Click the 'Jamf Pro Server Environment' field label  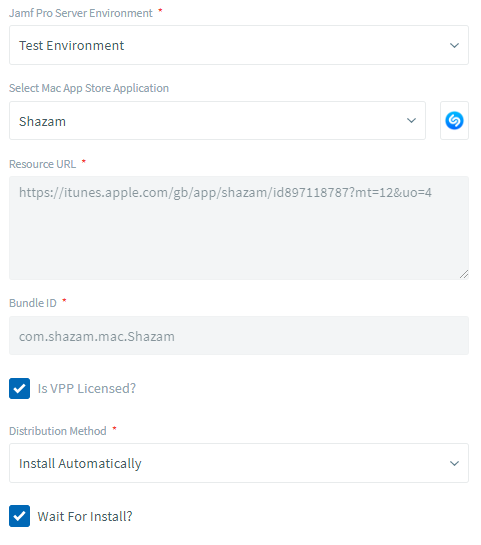pyautogui.click(x=81, y=13)
